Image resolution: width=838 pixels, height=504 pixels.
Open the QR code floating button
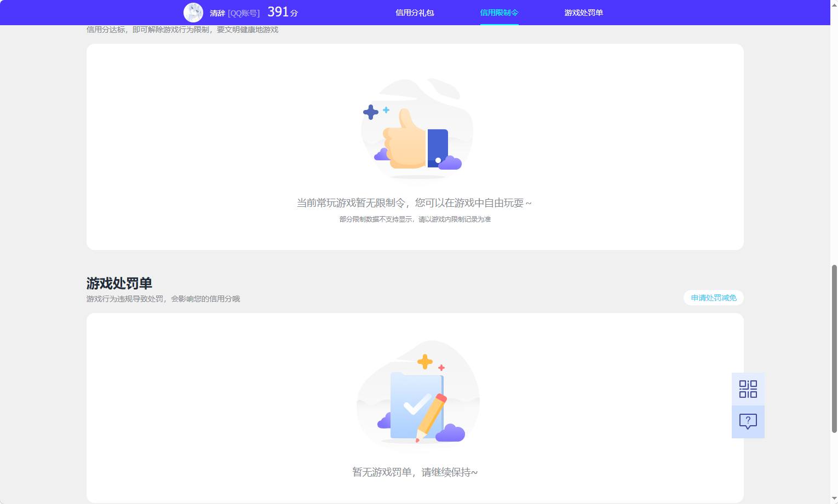[x=748, y=389]
